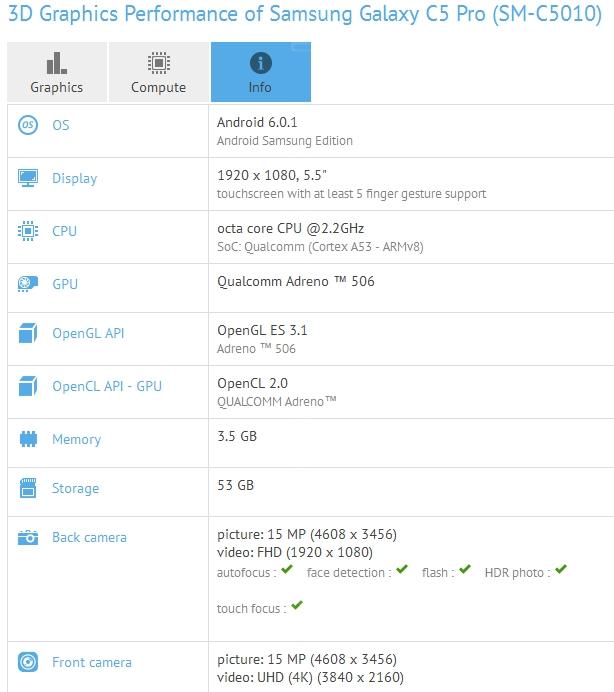Screen dimensions: 614x692
Task: Click the Info circle icon
Action: tap(261, 63)
